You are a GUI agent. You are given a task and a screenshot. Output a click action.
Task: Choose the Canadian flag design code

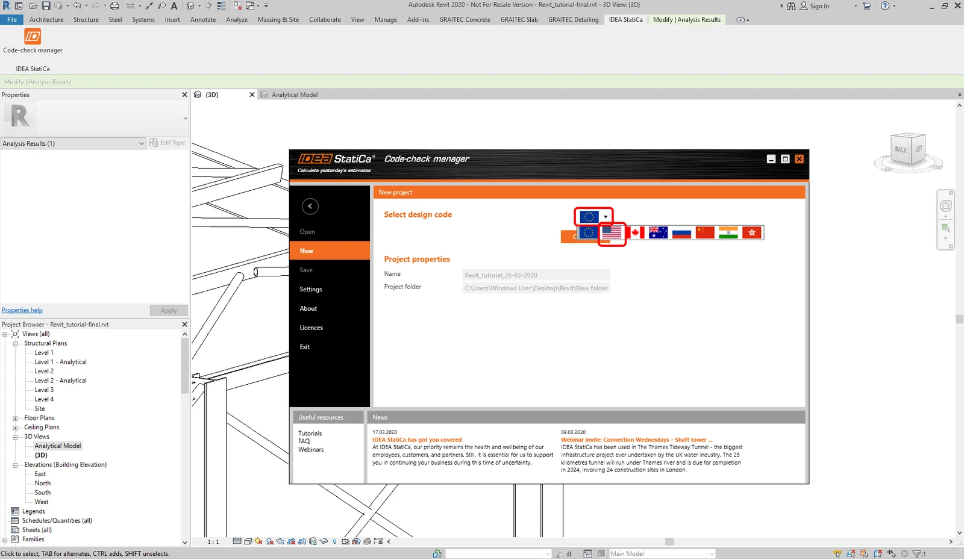coord(636,233)
